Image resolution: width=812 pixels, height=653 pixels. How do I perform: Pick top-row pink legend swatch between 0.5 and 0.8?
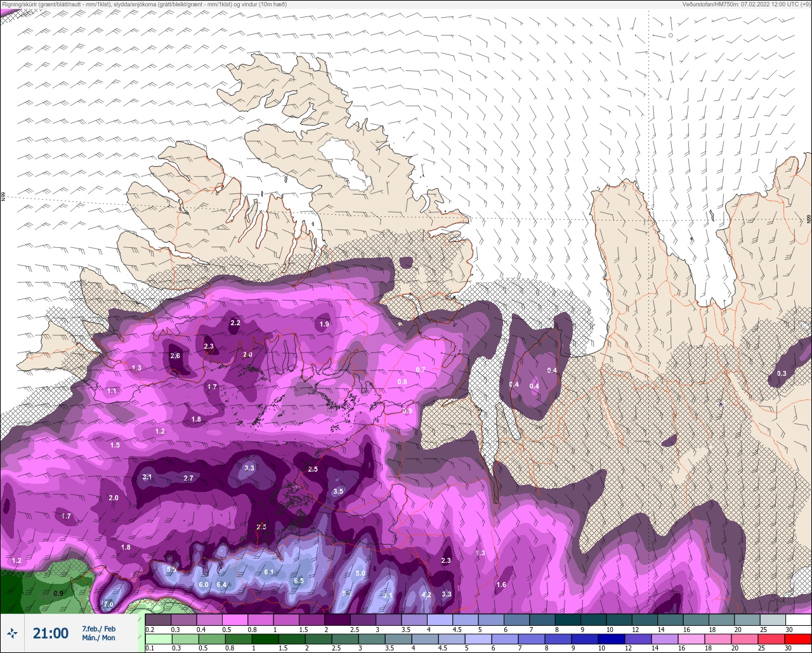click(x=235, y=619)
